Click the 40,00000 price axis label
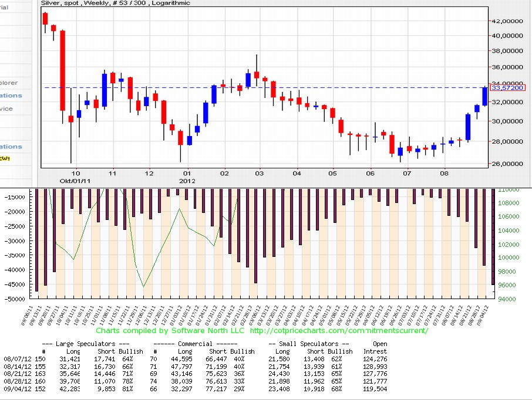Viewport: 532px width, 400px height. tap(507, 36)
